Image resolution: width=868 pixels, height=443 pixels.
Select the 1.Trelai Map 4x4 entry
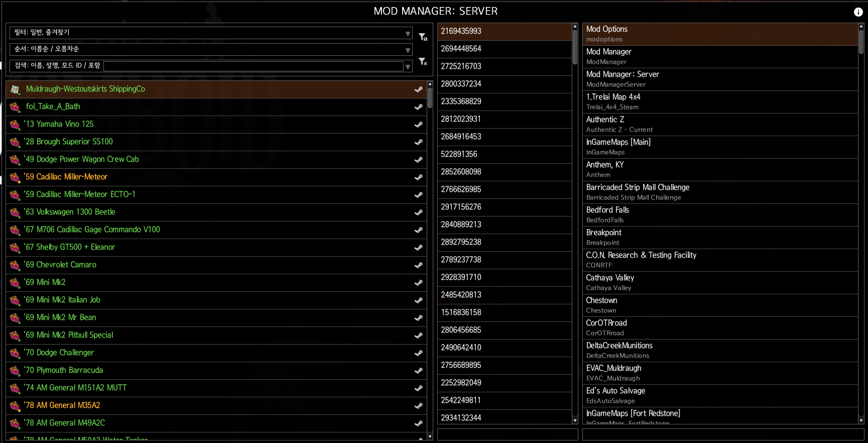[x=720, y=102]
